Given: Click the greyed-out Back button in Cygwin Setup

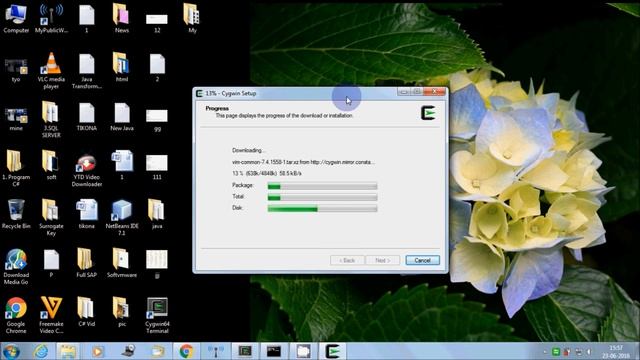Looking at the screenshot, I should pyautogui.click(x=347, y=260).
